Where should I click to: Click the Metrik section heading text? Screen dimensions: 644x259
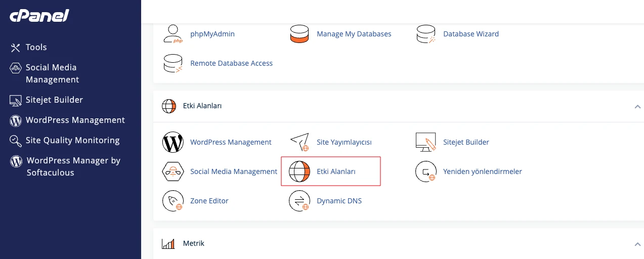[194, 243]
